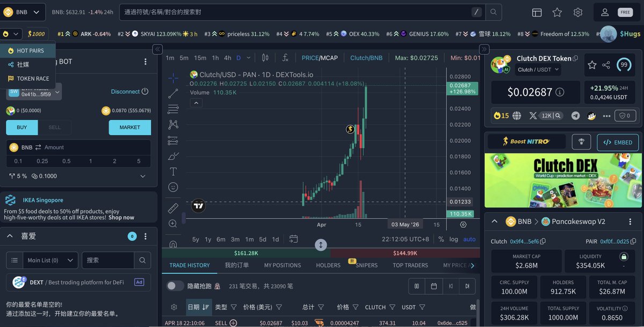Select the TOKEN RACE menu item
This screenshot has height=327, width=644.
pos(28,78)
